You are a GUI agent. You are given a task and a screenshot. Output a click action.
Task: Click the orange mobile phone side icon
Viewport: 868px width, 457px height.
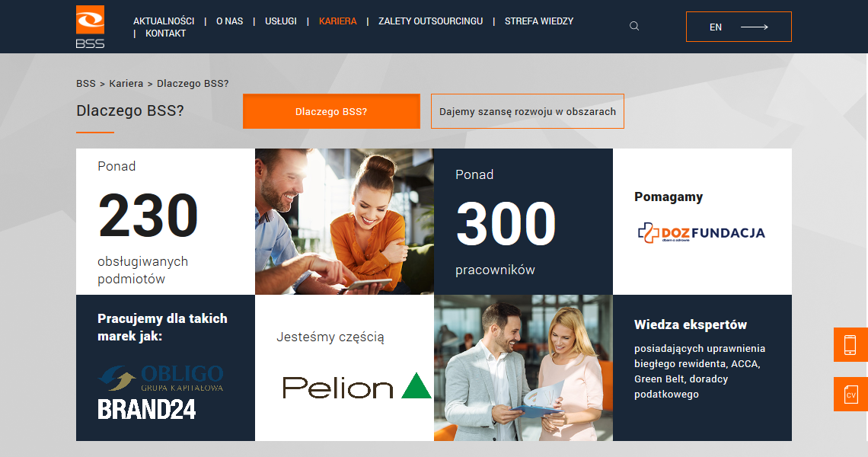click(850, 344)
